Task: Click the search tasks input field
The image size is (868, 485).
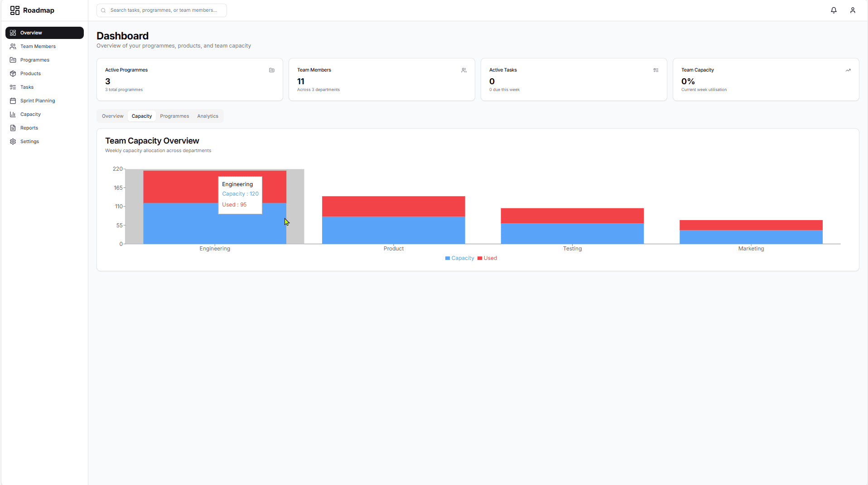Action: pyautogui.click(x=161, y=10)
